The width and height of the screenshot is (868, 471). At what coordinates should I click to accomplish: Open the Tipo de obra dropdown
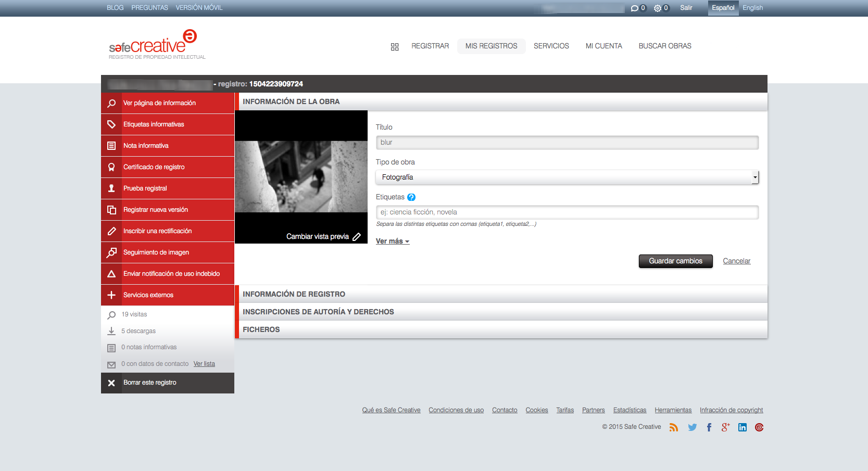567,177
